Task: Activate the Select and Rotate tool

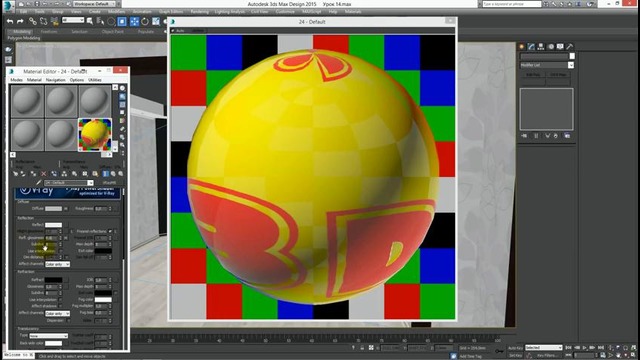Action: click(145, 21)
